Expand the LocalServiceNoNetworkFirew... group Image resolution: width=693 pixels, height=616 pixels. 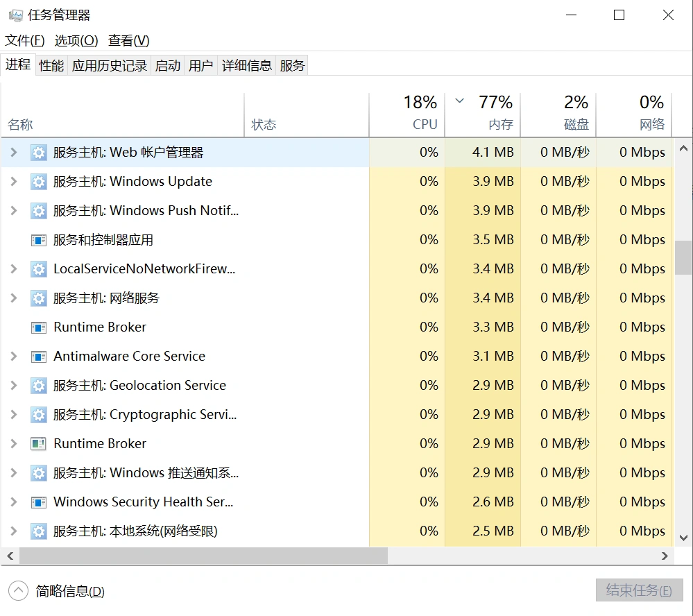13,269
